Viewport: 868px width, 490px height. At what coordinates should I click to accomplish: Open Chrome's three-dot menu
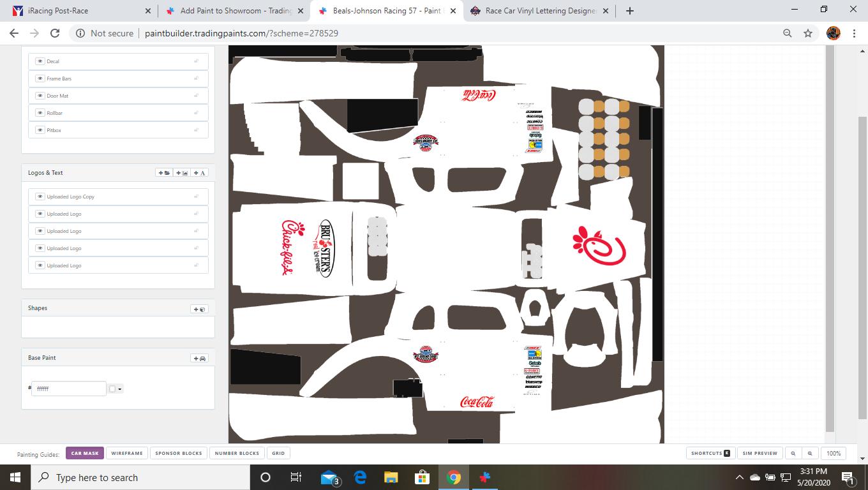pyautogui.click(x=854, y=33)
